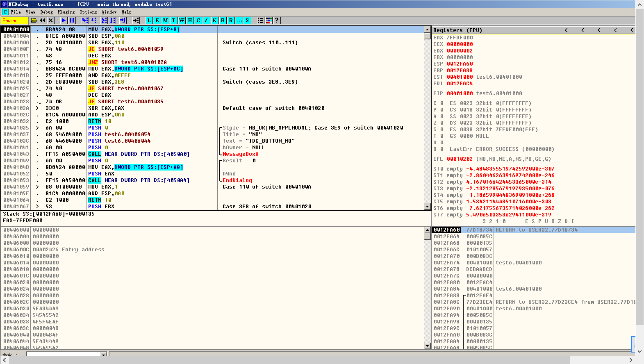This screenshot has height=364, width=644.
Task: Open Executable modules with E button
Action: (157, 20)
